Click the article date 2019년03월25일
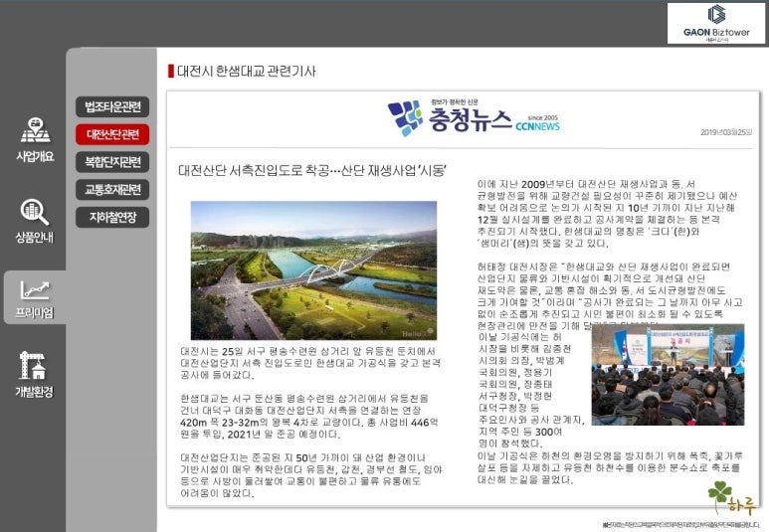Screen dimensions: 769x532 (726, 132)
